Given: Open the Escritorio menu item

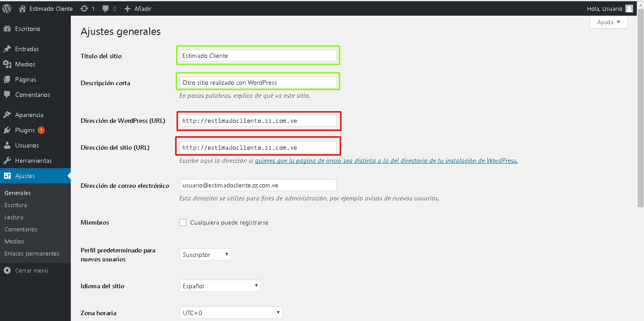Looking at the screenshot, I should point(35,29).
